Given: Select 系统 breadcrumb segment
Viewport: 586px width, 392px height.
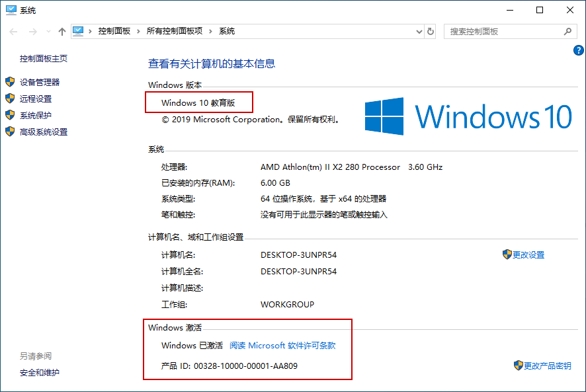Looking at the screenshot, I should pos(227,31).
